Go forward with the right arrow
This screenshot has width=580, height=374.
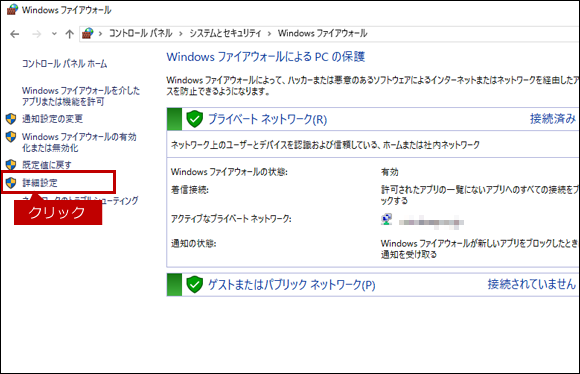[37, 34]
